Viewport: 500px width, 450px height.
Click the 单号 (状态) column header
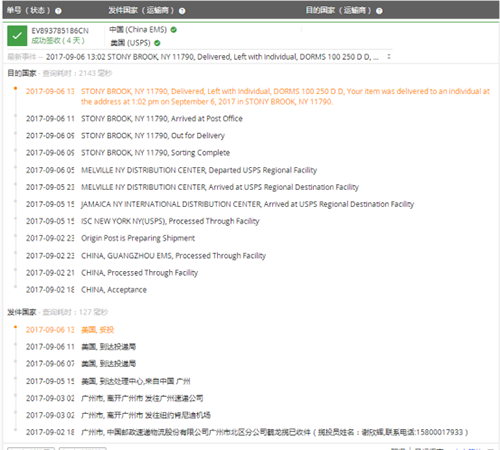pos(28,10)
